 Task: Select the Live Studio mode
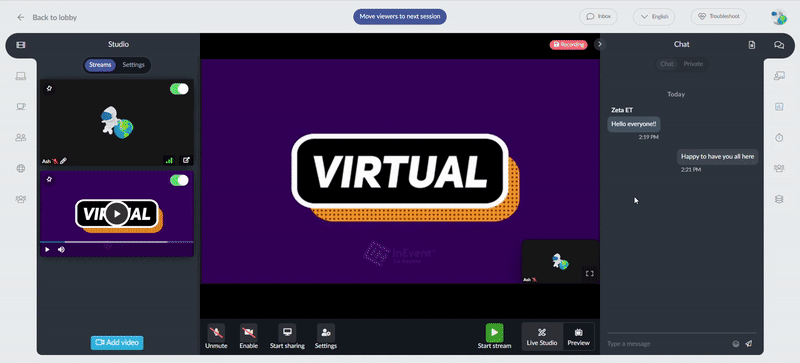pos(542,337)
